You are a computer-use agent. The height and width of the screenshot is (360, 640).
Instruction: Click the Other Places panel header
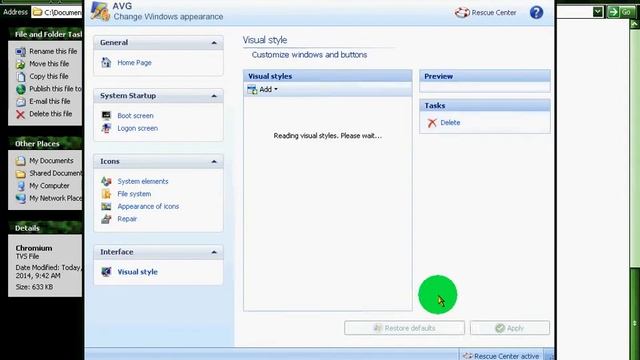(45, 144)
